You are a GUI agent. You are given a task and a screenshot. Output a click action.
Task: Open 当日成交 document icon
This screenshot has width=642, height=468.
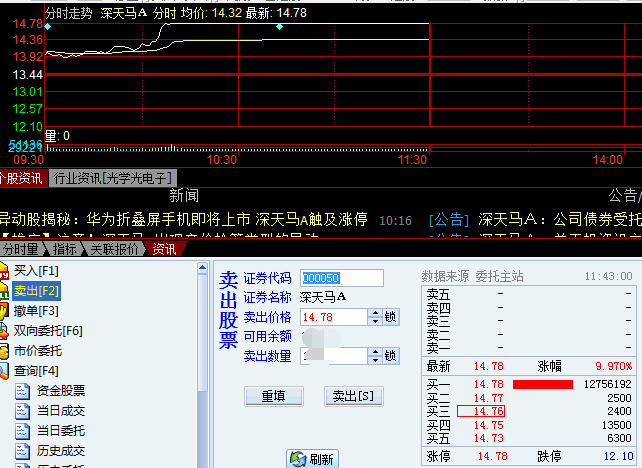[x=23, y=411]
